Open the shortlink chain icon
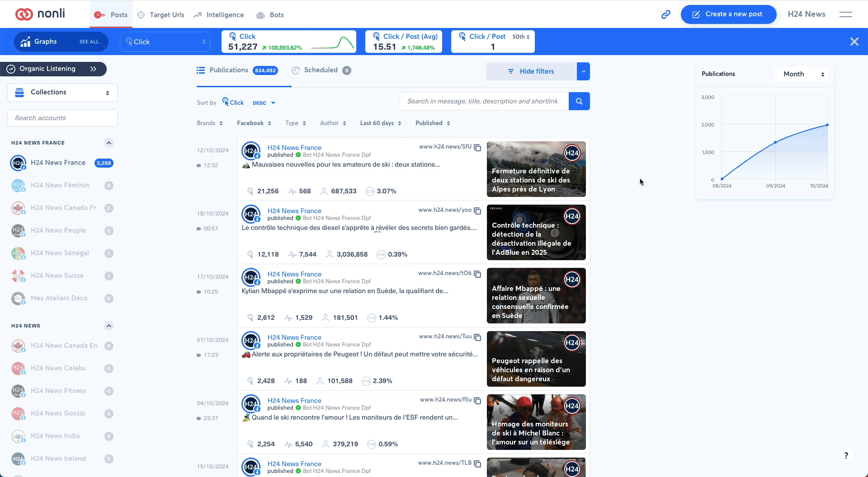Screen dimensions: 868x477 point(665,14)
